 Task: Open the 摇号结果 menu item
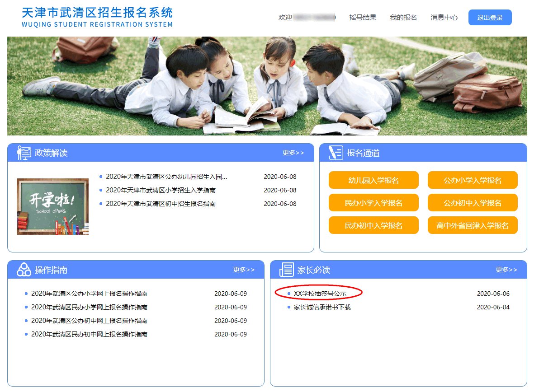point(363,18)
